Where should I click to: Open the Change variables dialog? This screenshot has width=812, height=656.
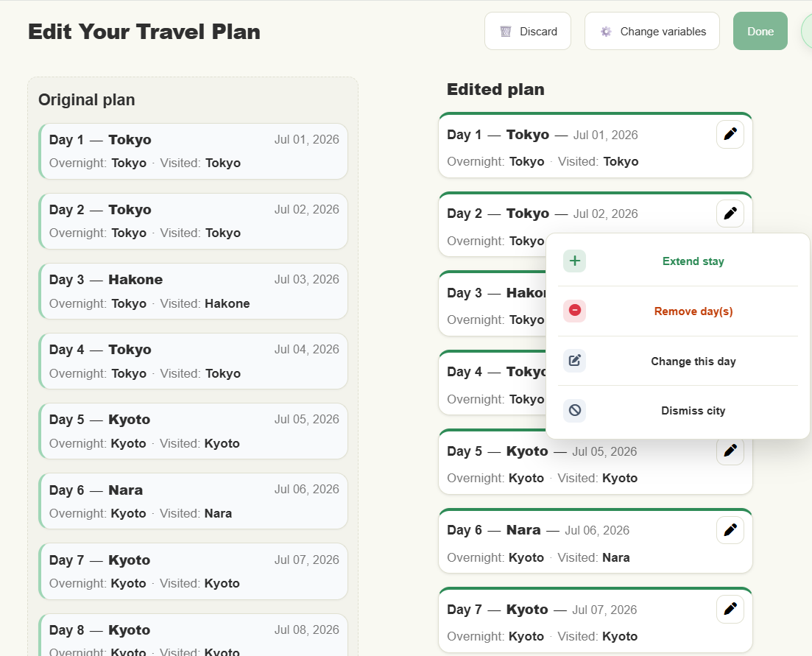652,31
